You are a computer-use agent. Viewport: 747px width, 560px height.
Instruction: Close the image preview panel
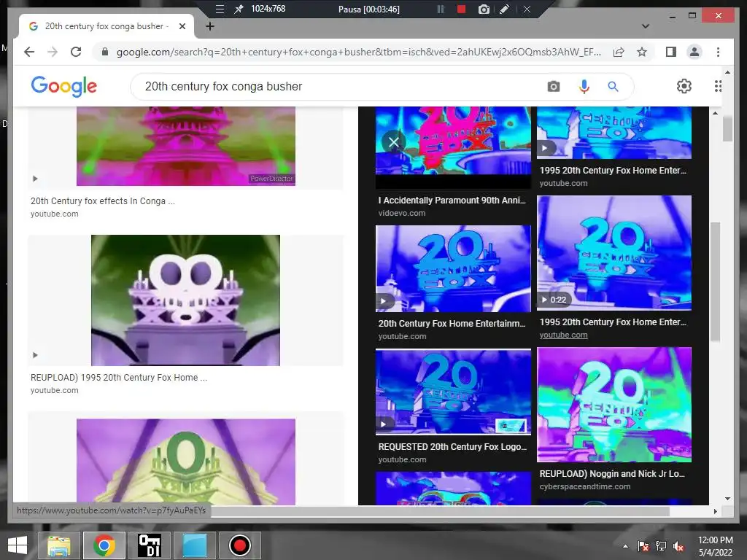[393, 141]
